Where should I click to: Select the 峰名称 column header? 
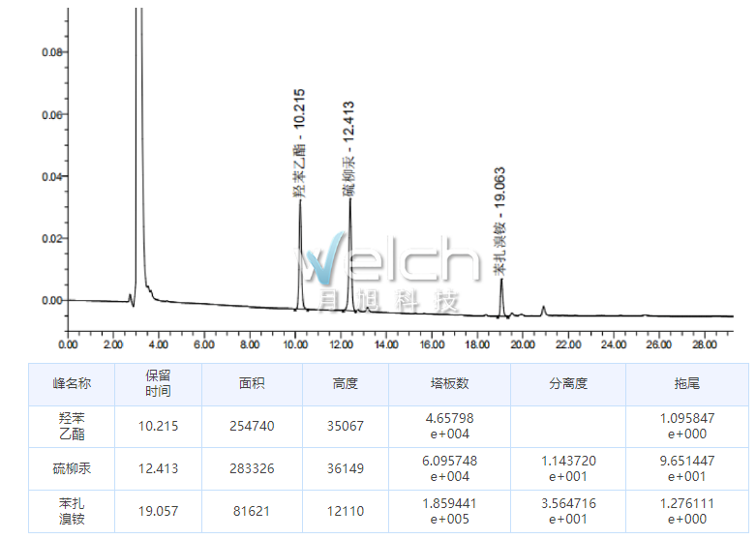pyautogui.click(x=72, y=383)
